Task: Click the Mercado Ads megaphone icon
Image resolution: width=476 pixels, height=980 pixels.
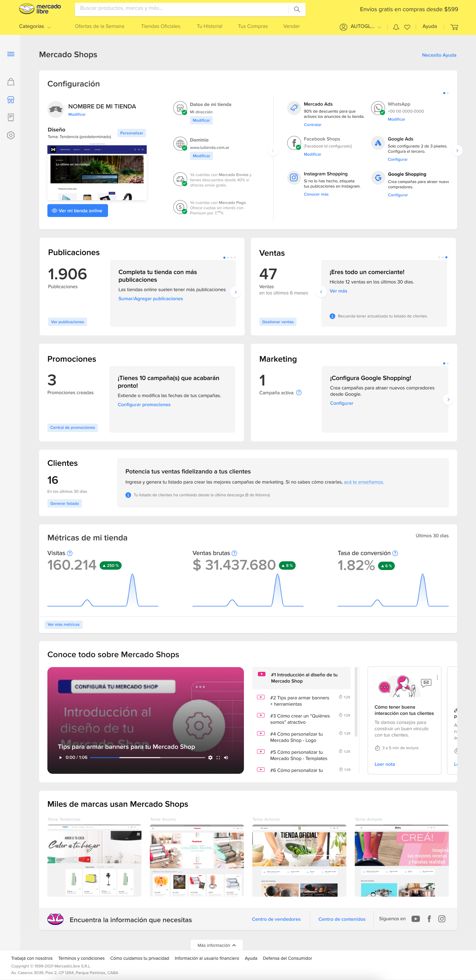Action: (294, 108)
